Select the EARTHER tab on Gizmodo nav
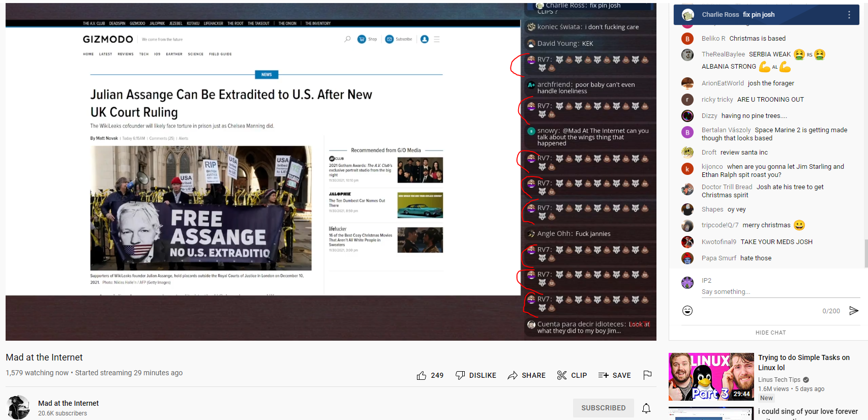Viewport: 868px width, 420px height. click(174, 54)
